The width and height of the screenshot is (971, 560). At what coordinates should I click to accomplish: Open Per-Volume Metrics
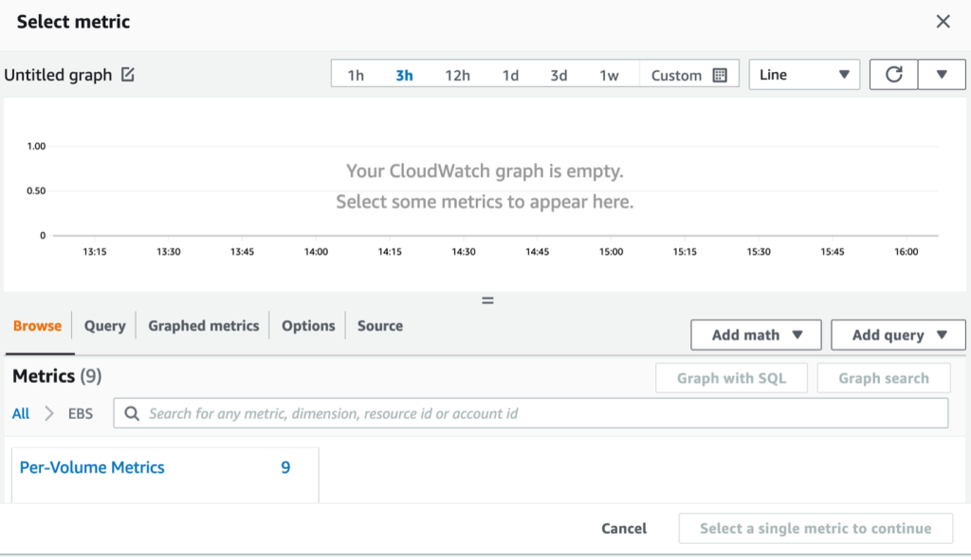91,467
